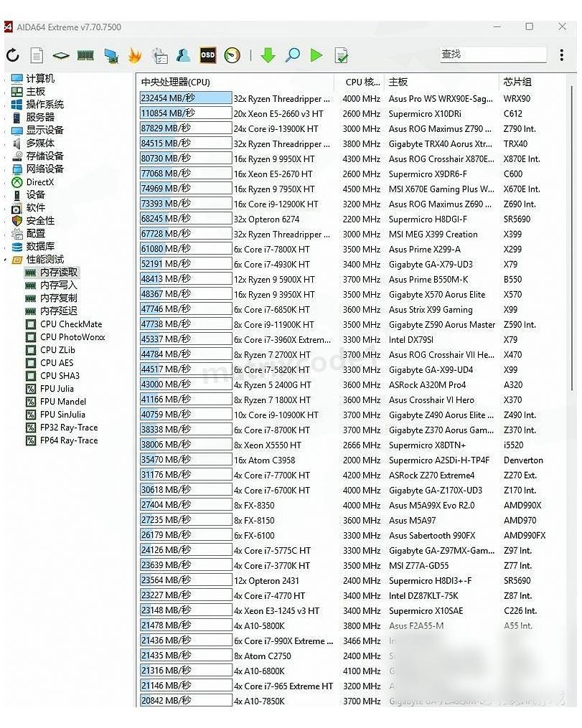582x728 pixels.
Task: Select 操作系统 in the tree
Action: coord(44,105)
